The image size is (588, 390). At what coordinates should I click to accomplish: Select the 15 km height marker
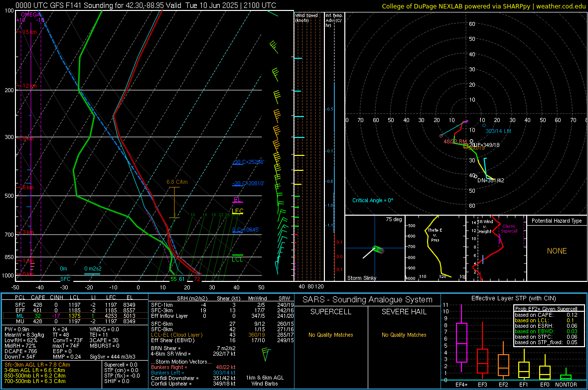[x=28, y=32]
